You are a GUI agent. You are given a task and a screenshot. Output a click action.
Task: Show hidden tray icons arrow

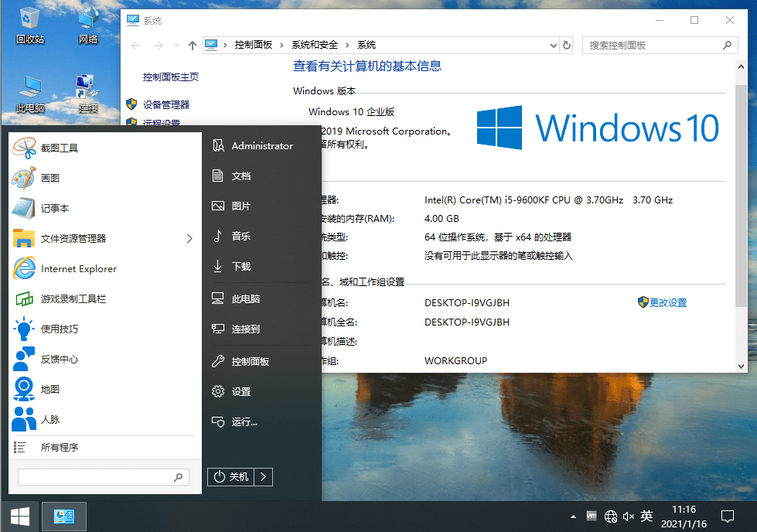573,517
